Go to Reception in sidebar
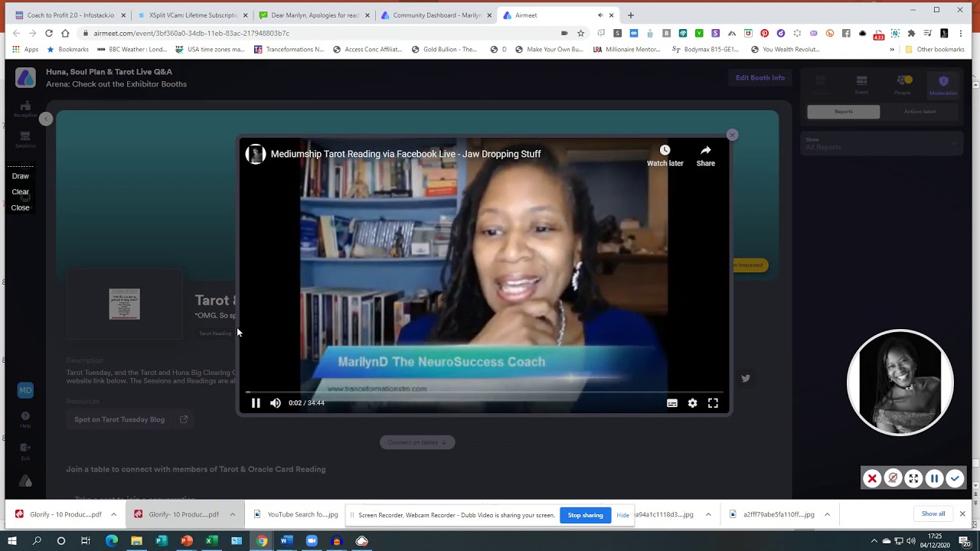 pyautogui.click(x=25, y=109)
